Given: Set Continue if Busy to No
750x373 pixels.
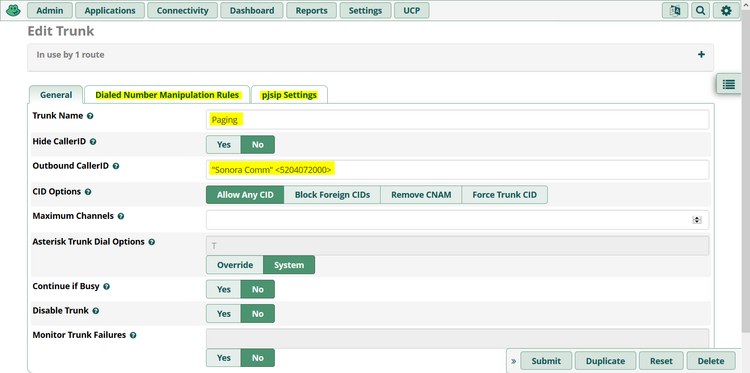Looking at the screenshot, I should pos(257,289).
